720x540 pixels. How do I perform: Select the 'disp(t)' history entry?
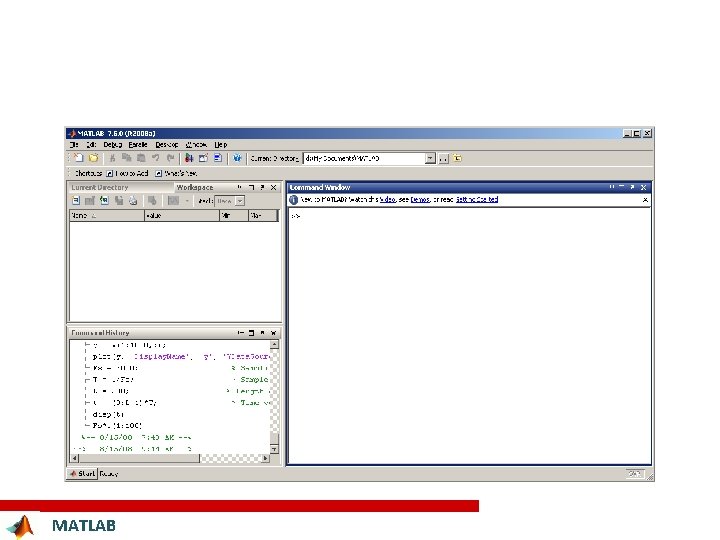tap(108, 414)
